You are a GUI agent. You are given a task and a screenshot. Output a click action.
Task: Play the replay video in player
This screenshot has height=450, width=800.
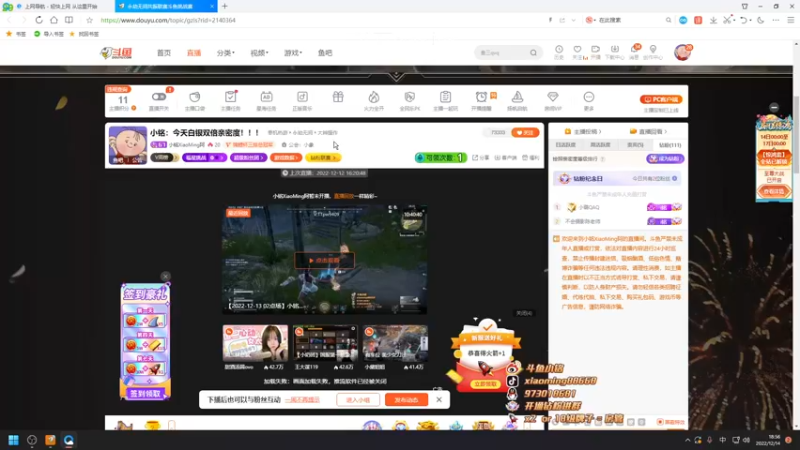[x=324, y=260]
